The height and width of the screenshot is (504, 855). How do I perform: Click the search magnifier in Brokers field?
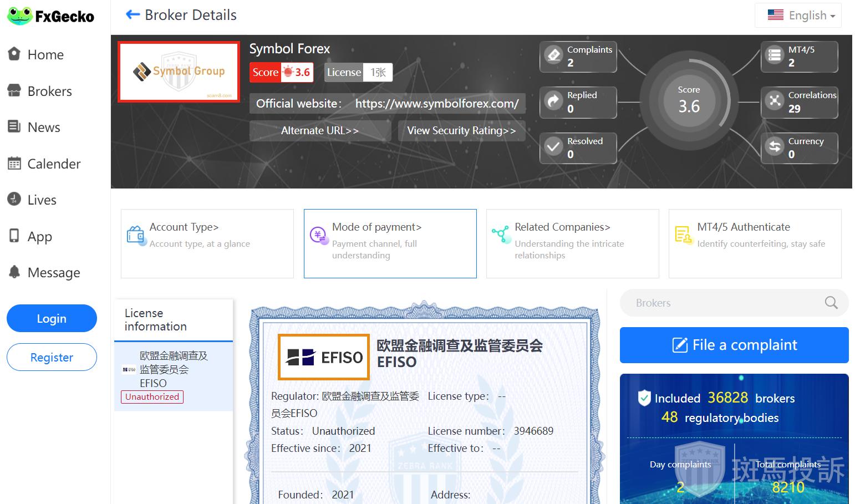[x=831, y=303]
